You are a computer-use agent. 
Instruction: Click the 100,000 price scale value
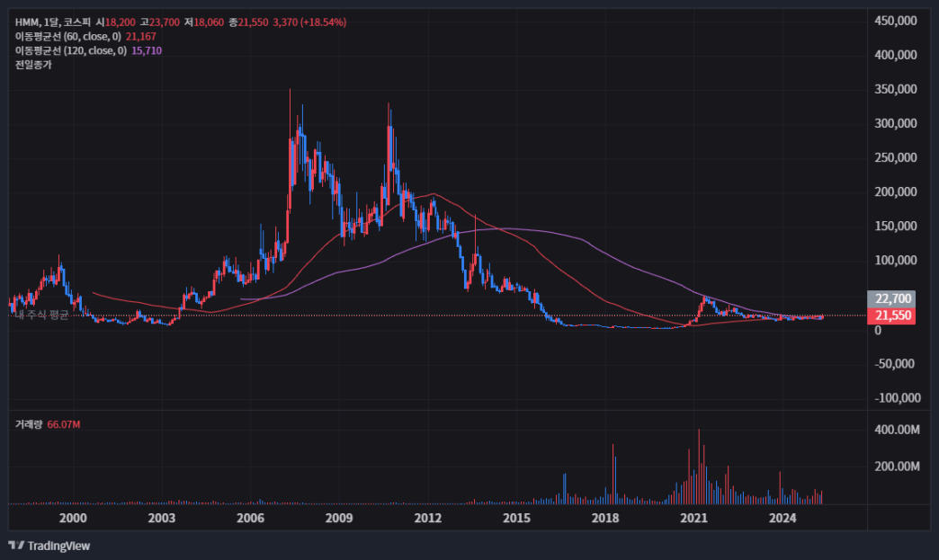pyautogui.click(x=895, y=261)
